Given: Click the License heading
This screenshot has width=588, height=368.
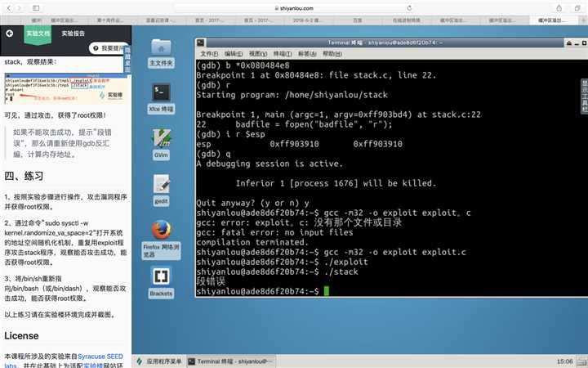Looking at the screenshot, I should (x=21, y=335).
